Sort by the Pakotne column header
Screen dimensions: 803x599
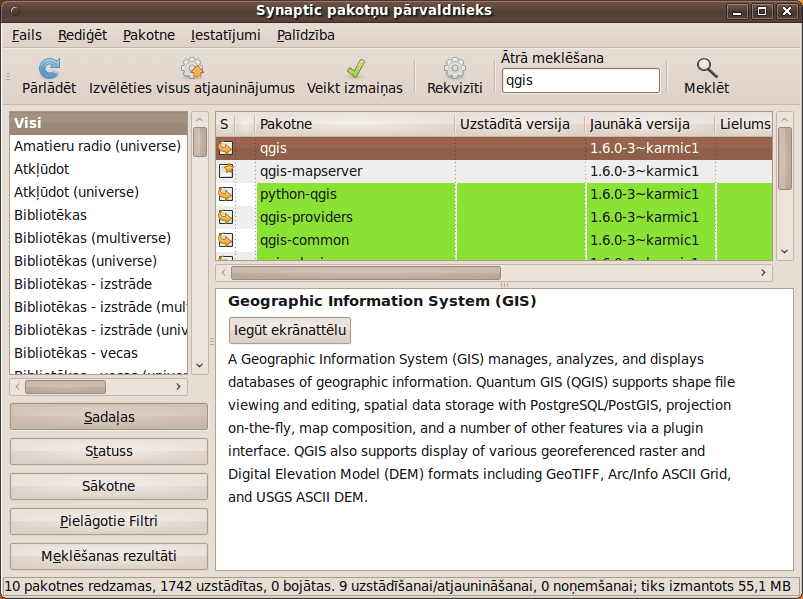[x=355, y=124]
